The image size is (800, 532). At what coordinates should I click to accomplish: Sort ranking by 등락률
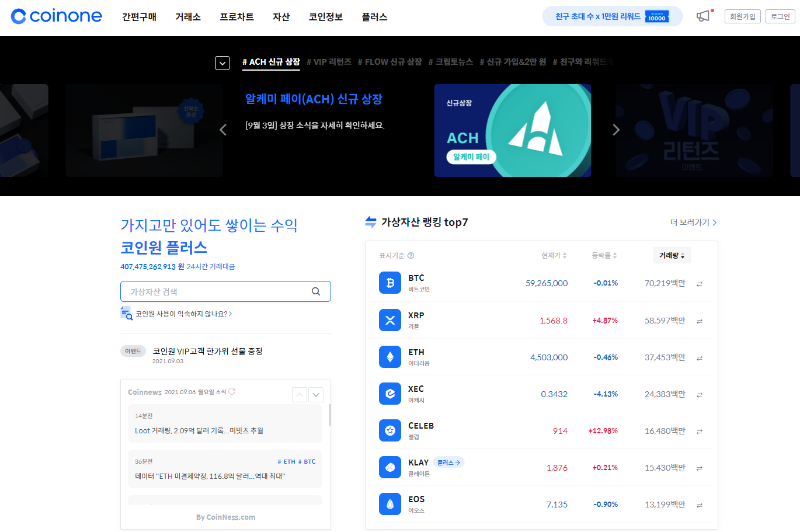tap(604, 255)
